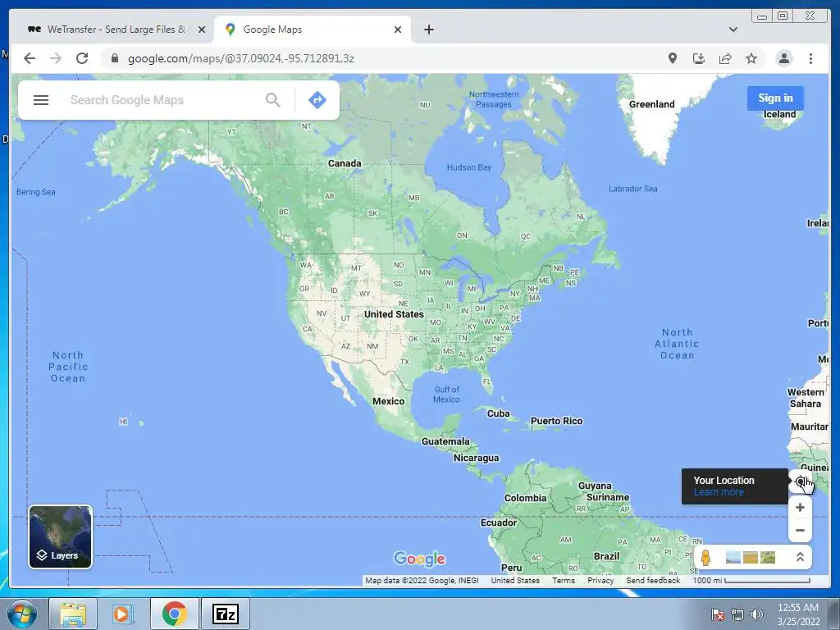Viewport: 840px width, 630px height.
Task: Open the Chrome profile avatar menu
Action: [783, 58]
